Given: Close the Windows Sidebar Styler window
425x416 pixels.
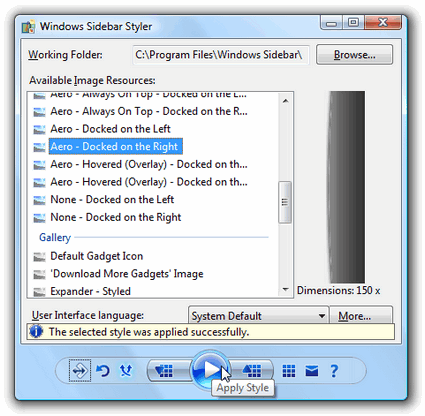Looking at the screenshot, I should (383, 23).
